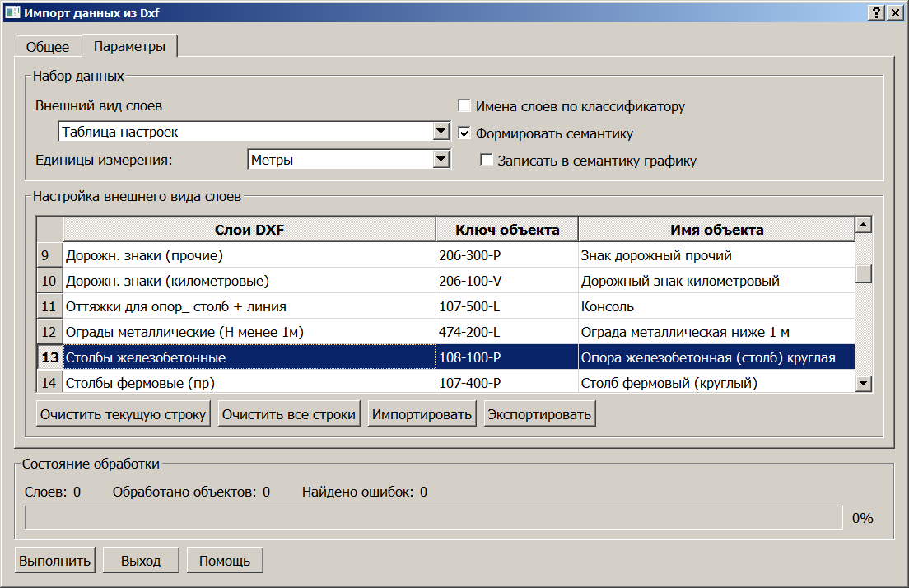Uncheck the Формировать семантику checkbox
The image size is (909, 588).
(464, 133)
